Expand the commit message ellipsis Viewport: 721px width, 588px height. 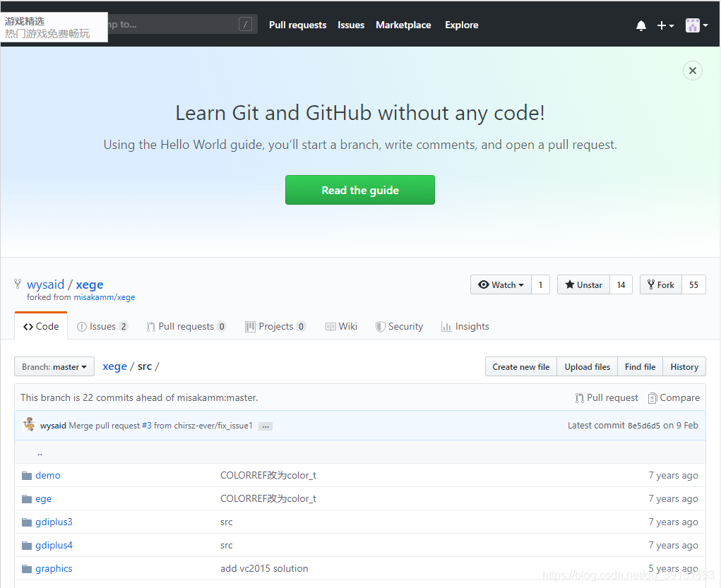pyautogui.click(x=266, y=426)
